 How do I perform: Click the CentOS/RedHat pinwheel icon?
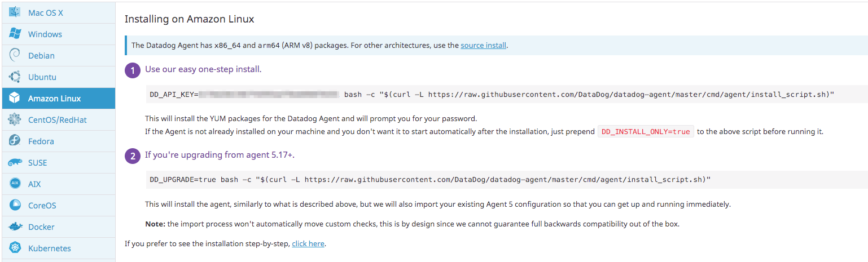[15, 119]
